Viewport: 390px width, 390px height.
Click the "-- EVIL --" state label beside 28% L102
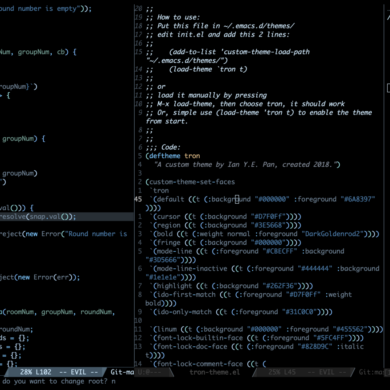pyautogui.click(x=79, y=372)
